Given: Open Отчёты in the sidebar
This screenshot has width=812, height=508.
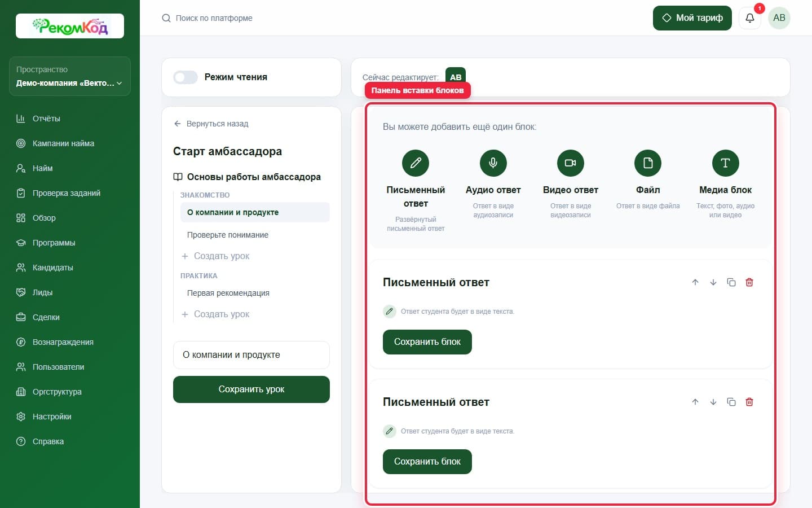Looking at the screenshot, I should [70, 119].
